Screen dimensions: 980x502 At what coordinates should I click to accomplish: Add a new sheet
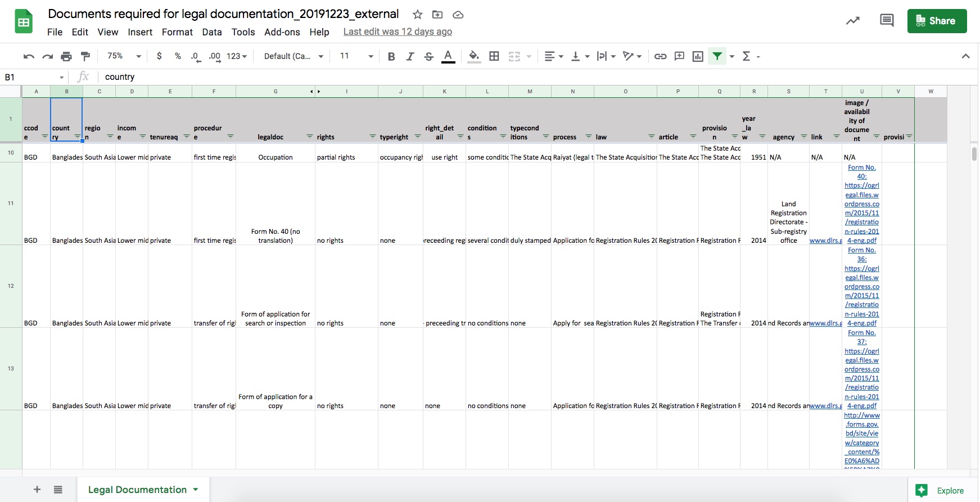point(37,490)
